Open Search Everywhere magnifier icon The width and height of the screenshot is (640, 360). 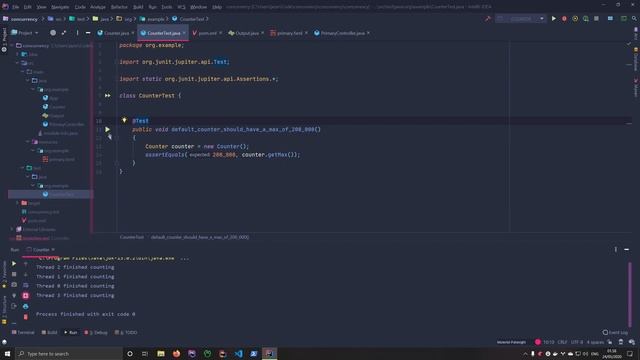634,19
